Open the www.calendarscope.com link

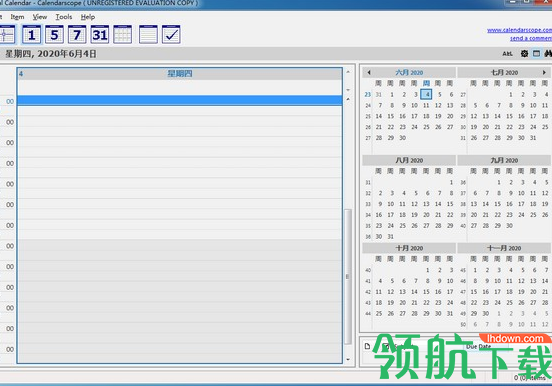520,30
